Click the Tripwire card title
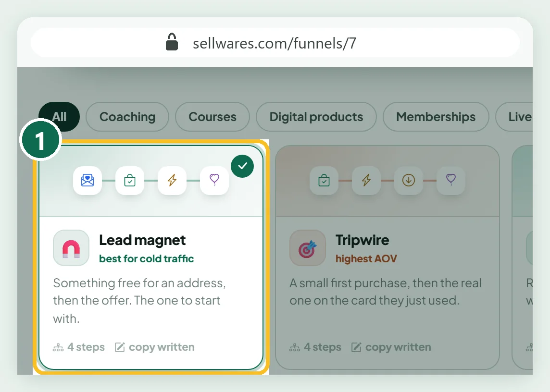Image resolution: width=550 pixels, height=392 pixels. point(362,240)
